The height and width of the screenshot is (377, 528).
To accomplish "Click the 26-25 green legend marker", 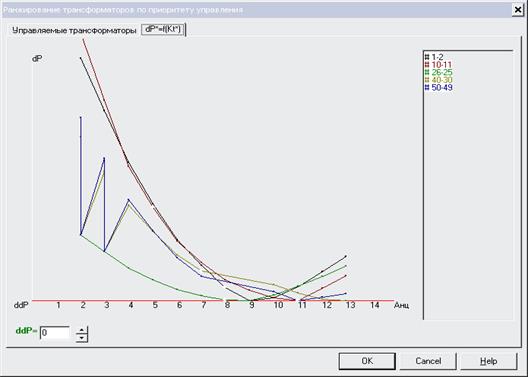I will coord(427,72).
